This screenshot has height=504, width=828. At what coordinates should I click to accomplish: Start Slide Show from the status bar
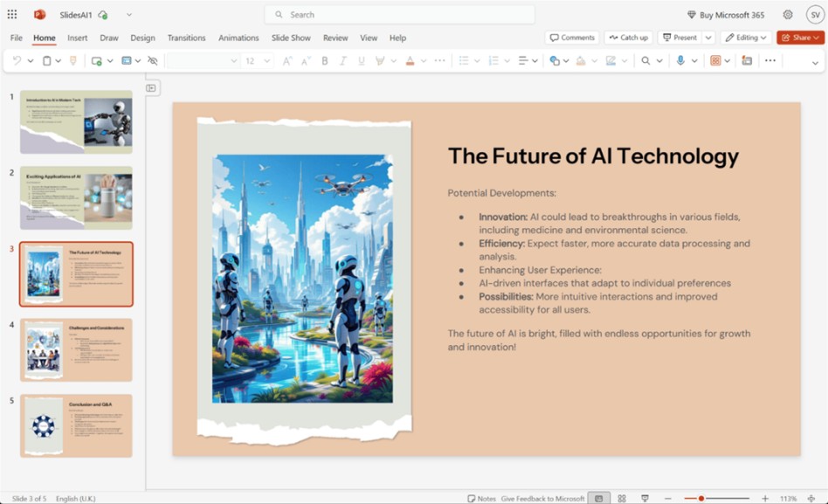[645, 498]
